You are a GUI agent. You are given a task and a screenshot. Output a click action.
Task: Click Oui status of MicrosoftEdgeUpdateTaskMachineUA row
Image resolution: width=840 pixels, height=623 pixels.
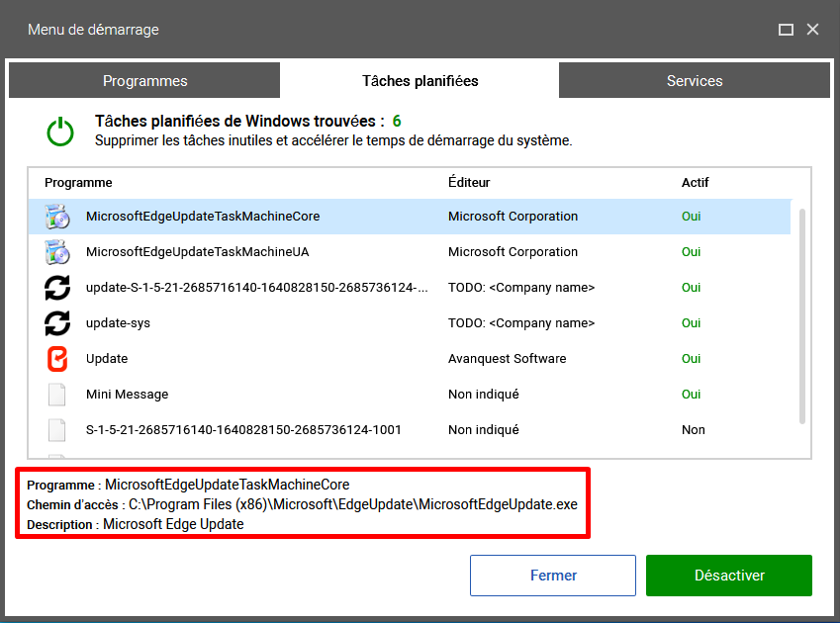(x=691, y=251)
